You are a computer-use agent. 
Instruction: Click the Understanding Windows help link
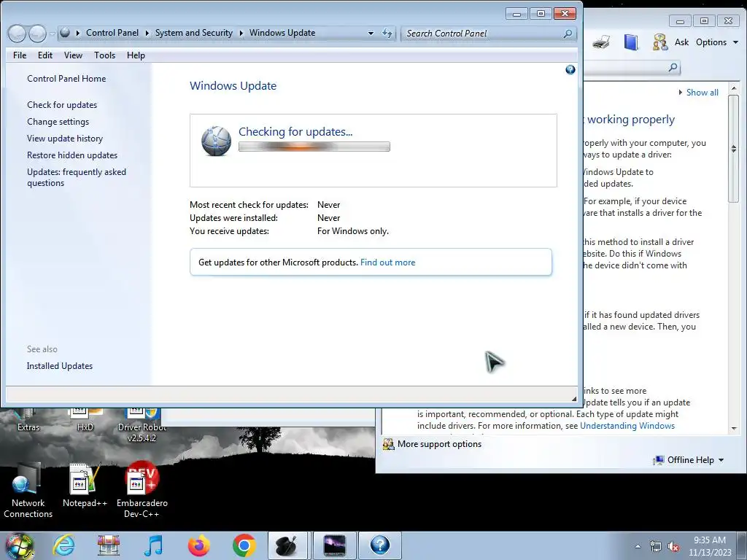coord(627,426)
